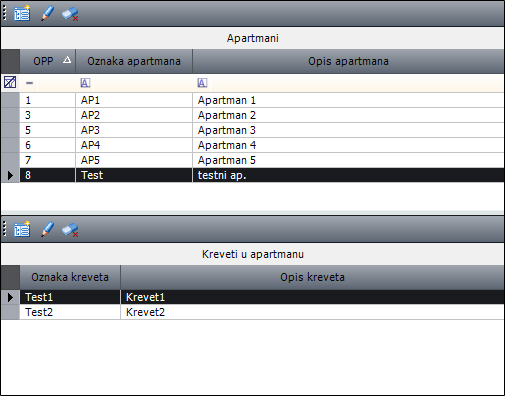Click eraser delete icon in Apartmani toolbar
The height and width of the screenshot is (396, 505).
pos(70,14)
